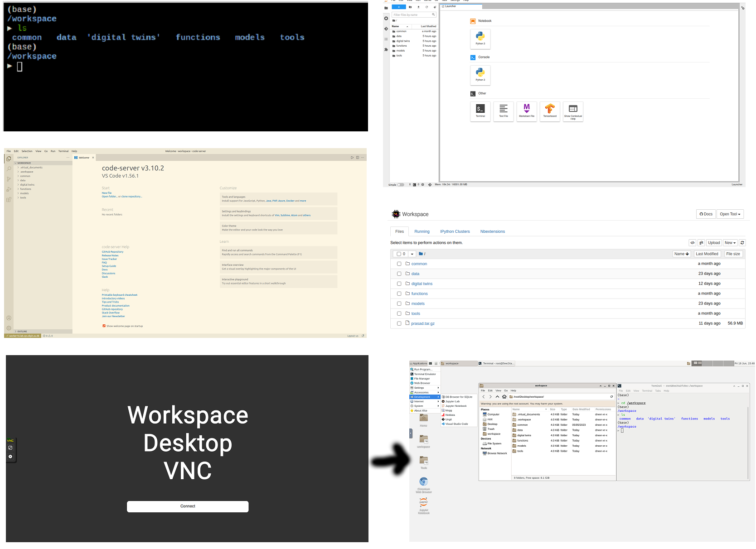Click Connect on the VNC desktop page
The width and height of the screenshot is (756, 549).
[x=188, y=506]
